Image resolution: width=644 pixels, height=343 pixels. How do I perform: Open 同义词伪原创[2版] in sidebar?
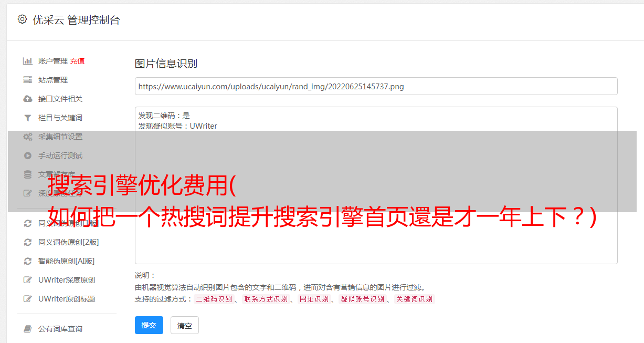click(x=69, y=242)
